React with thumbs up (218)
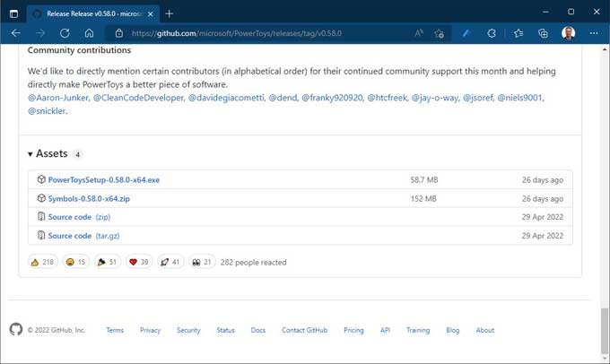 (x=43, y=262)
